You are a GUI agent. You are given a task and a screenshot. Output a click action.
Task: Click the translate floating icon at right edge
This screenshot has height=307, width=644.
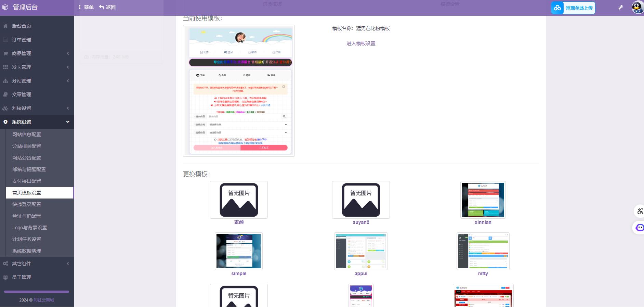pyautogui.click(x=640, y=212)
